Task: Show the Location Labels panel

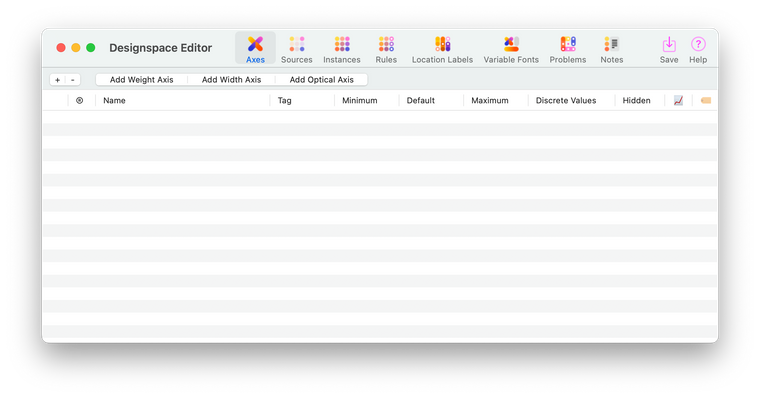Action: click(x=442, y=49)
